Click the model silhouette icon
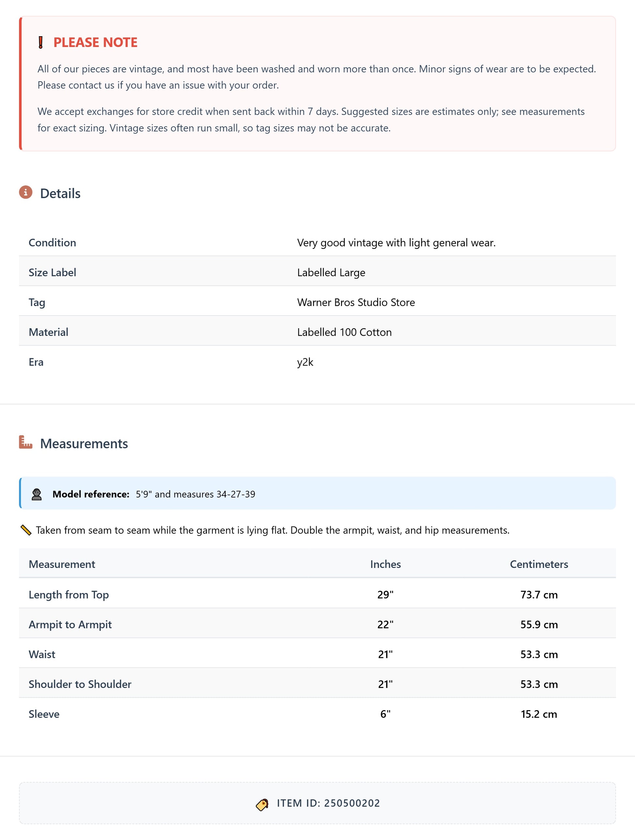Image resolution: width=635 pixels, height=840 pixels. [x=37, y=495]
